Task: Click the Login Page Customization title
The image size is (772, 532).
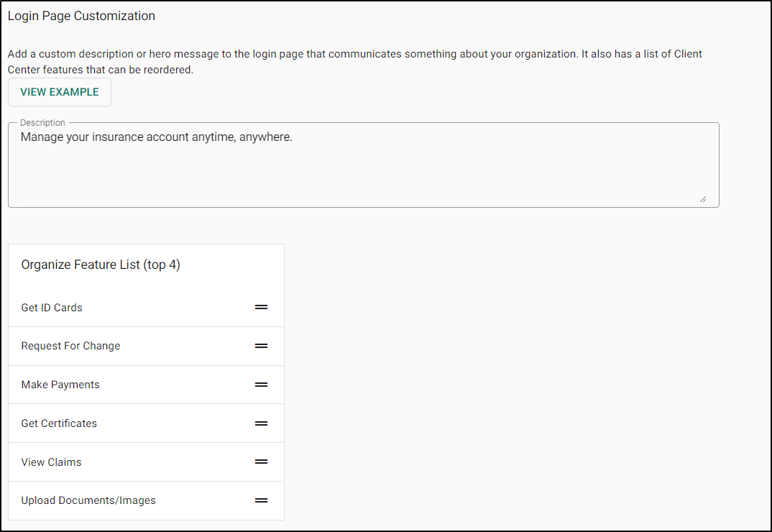Action: click(81, 16)
